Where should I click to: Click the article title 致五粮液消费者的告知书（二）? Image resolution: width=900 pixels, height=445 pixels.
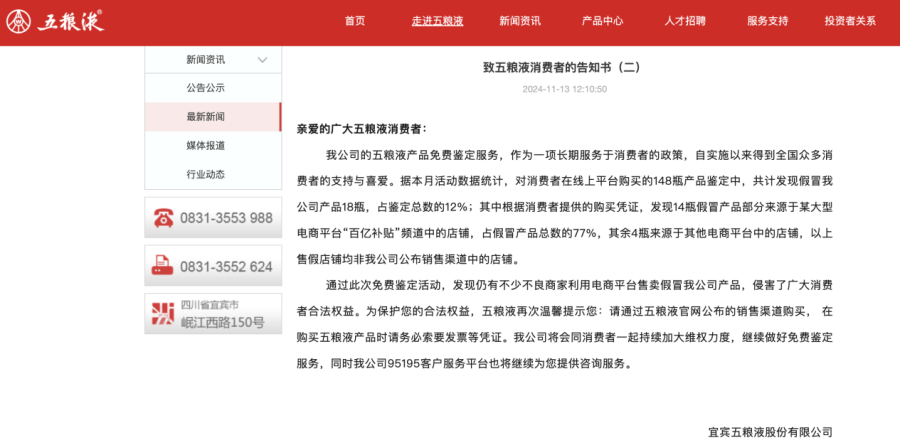point(561,68)
